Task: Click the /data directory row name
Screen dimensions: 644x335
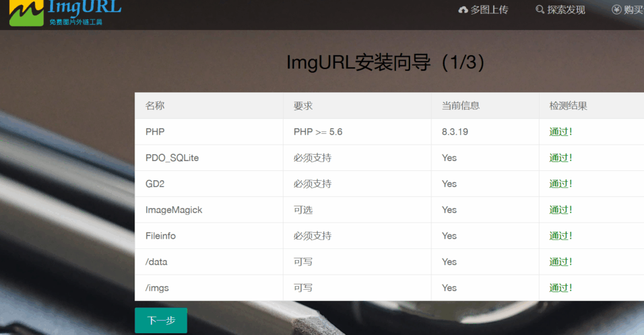Action: coord(157,261)
